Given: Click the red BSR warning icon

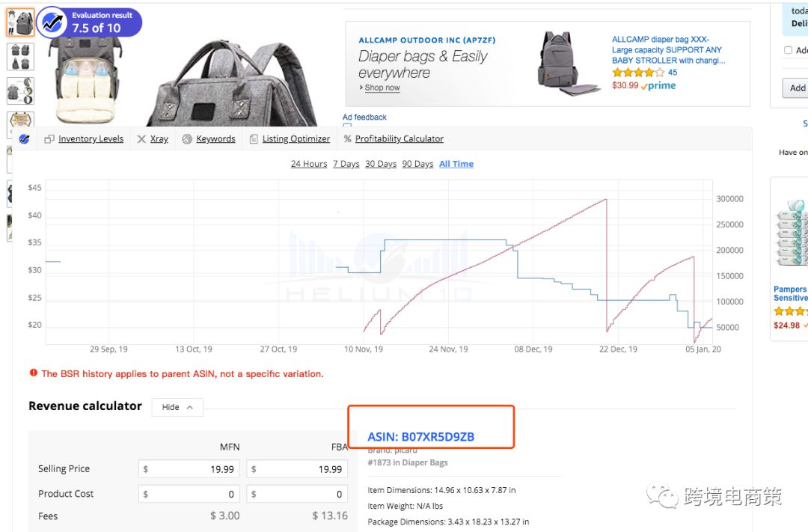Looking at the screenshot, I should (x=34, y=373).
